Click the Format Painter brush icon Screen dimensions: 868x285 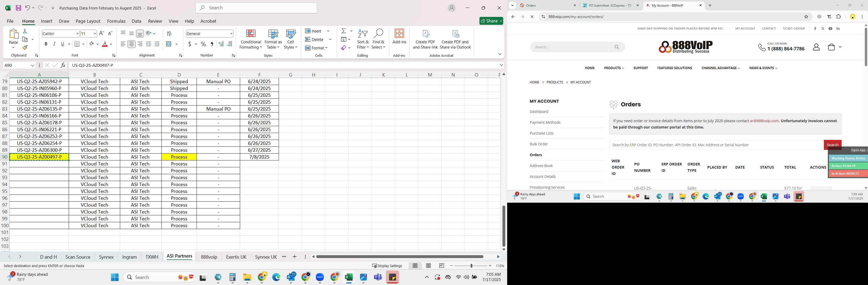tap(25, 47)
